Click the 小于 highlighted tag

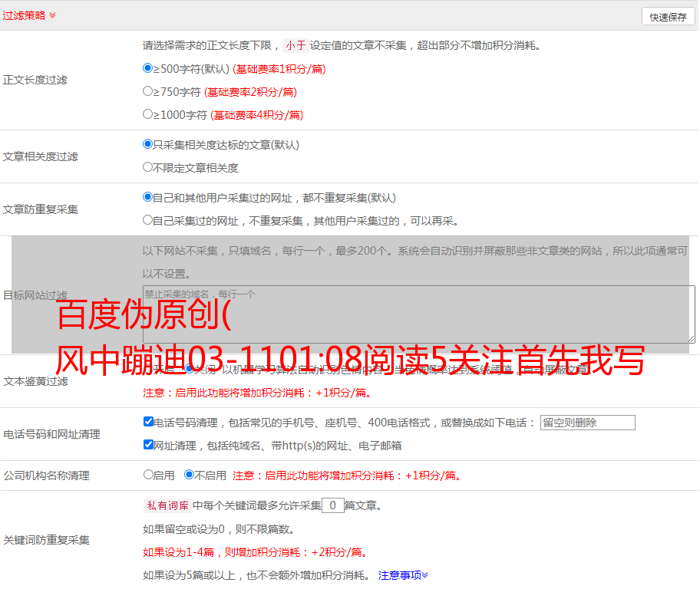tap(296, 45)
